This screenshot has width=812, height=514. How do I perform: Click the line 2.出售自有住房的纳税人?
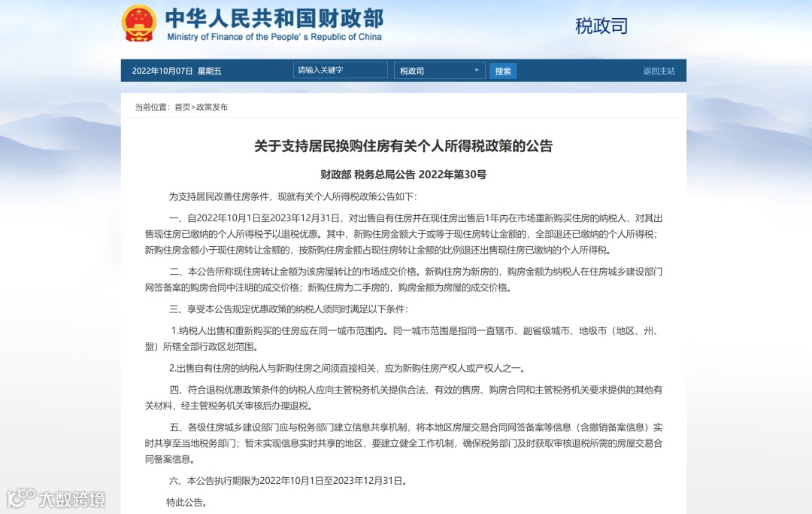pos(348,369)
